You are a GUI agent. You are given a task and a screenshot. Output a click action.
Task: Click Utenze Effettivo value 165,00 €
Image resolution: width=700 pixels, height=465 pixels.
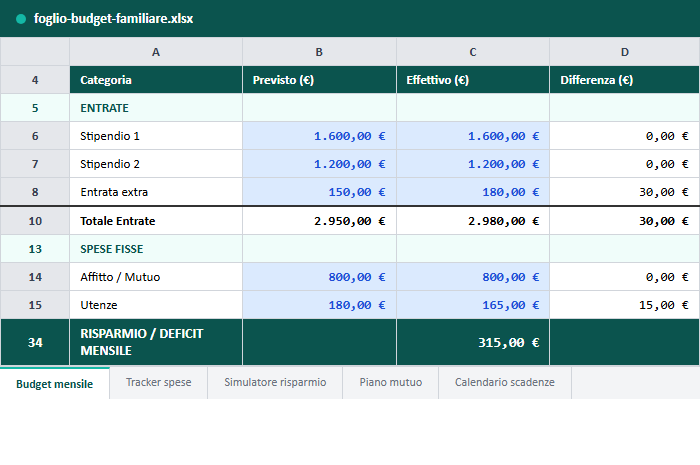[x=473, y=305]
